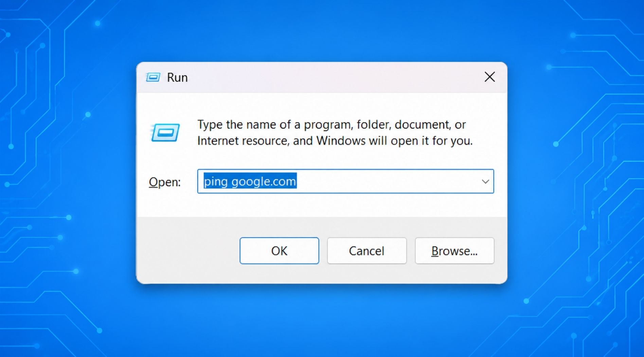Image resolution: width=644 pixels, height=357 pixels.
Task: Click the Run icon in the title bar
Action: [x=153, y=78]
